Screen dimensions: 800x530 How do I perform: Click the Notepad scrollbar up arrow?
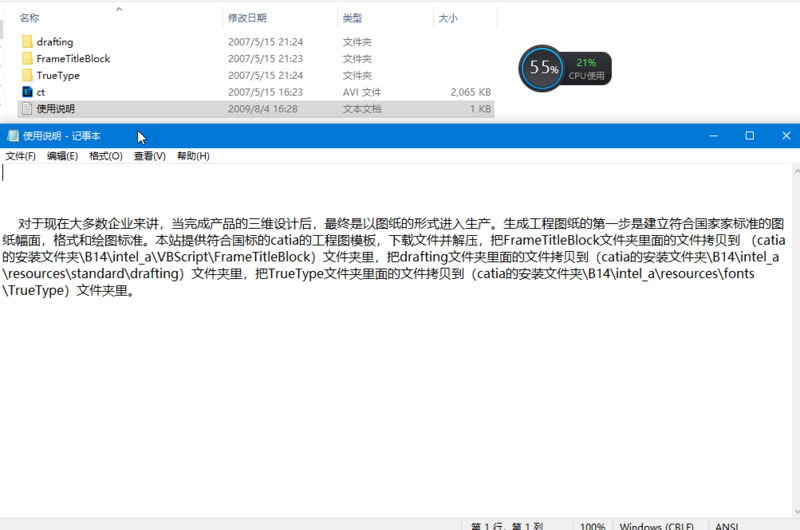[796, 172]
